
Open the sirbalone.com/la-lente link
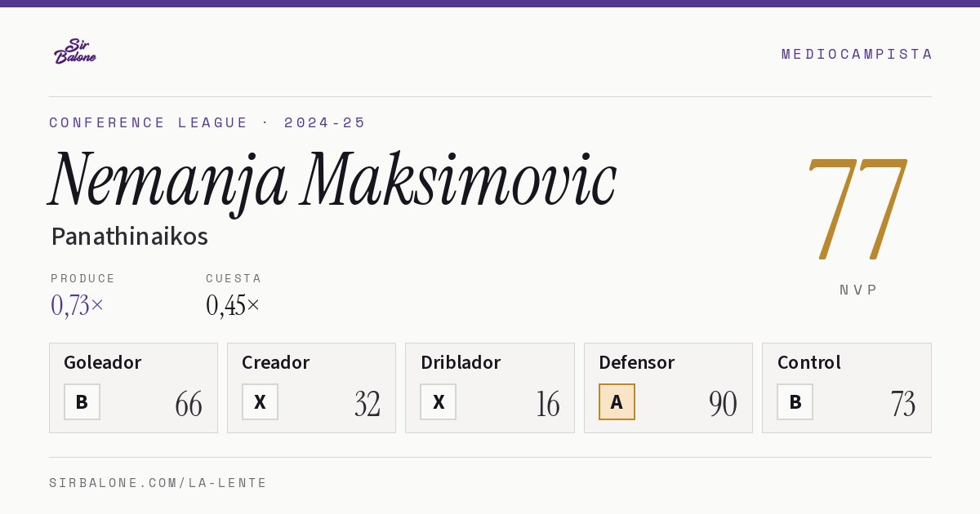point(158,483)
